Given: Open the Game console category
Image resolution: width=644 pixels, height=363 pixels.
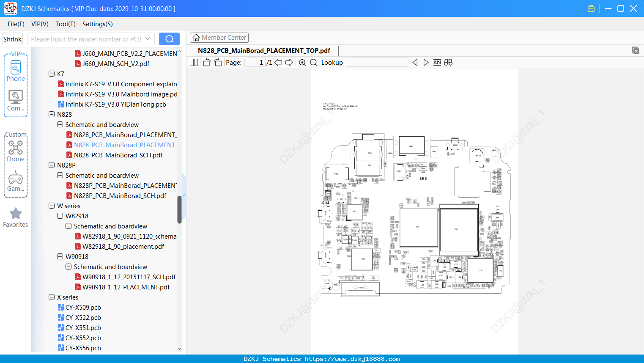Looking at the screenshot, I should 16,181.
